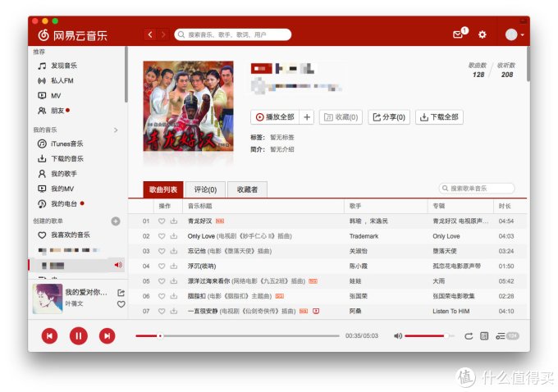
Task: Download song 07 一直很安静
Action: point(174,311)
